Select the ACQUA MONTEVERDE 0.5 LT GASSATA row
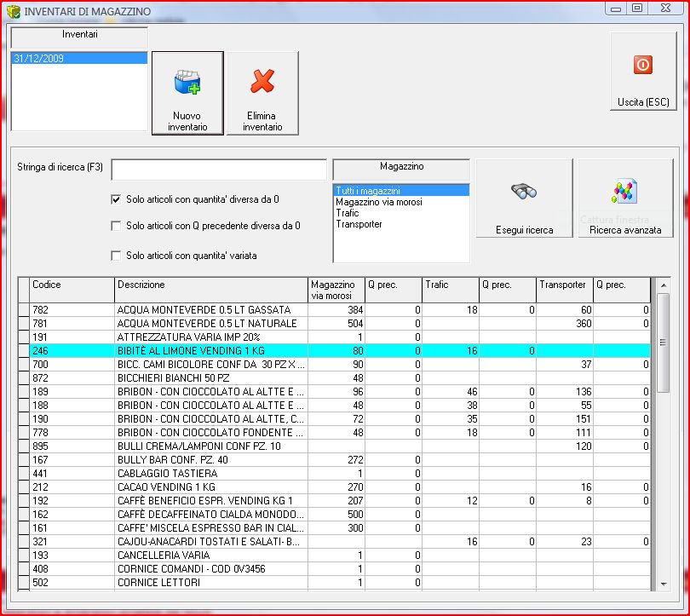This screenshot has height=616, width=690. click(204, 310)
